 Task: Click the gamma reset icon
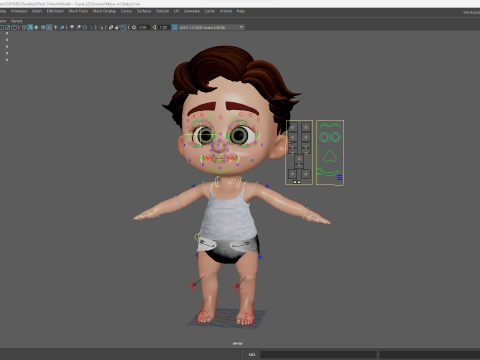154,27
